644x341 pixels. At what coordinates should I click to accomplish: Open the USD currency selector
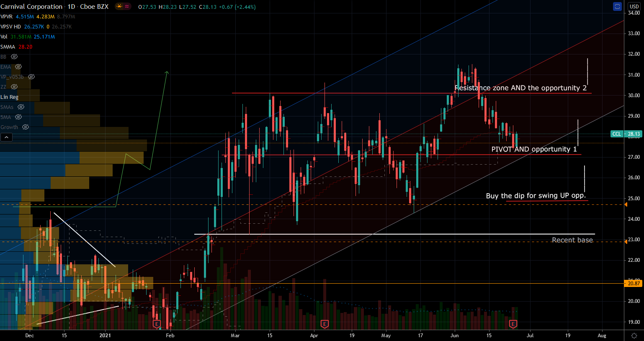coord(634,6)
